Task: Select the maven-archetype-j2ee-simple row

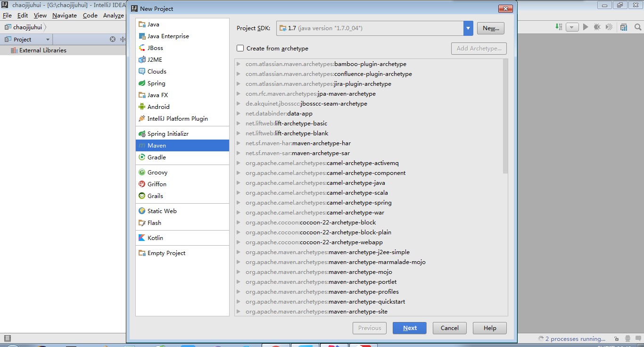Action: click(x=369, y=252)
